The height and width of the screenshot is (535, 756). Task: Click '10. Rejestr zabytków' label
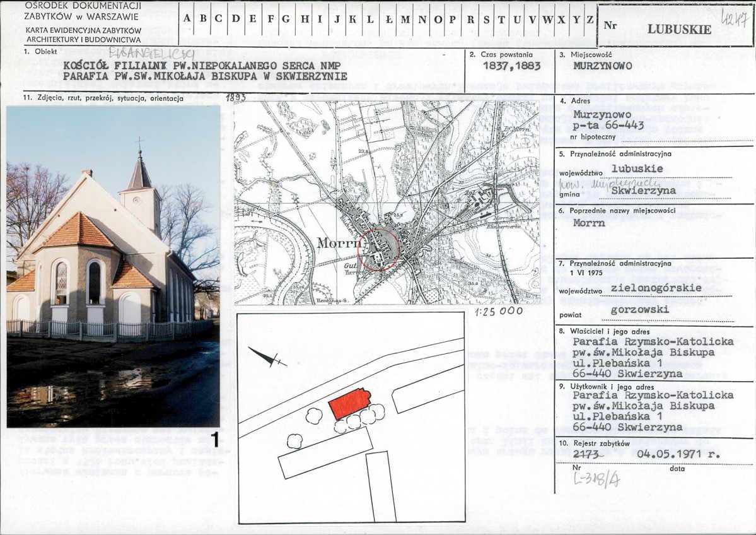click(595, 443)
